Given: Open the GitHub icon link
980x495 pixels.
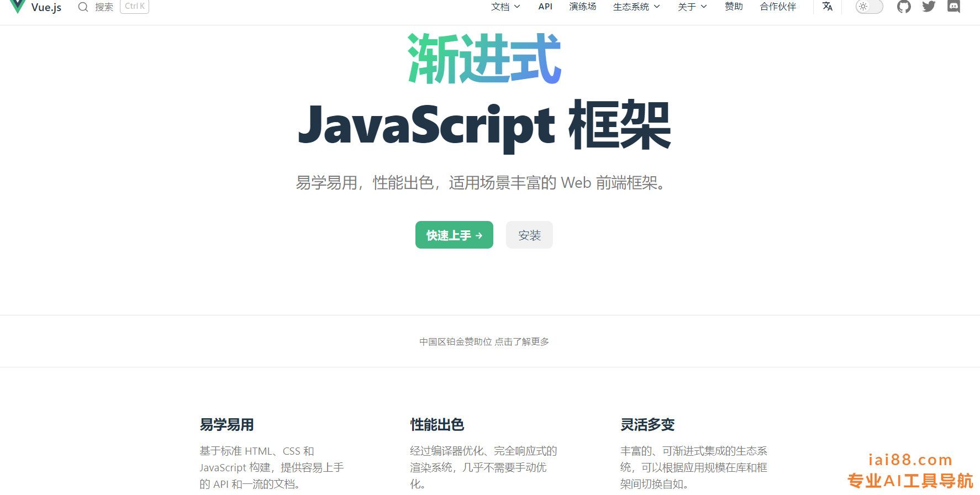Looking at the screenshot, I should point(904,7).
